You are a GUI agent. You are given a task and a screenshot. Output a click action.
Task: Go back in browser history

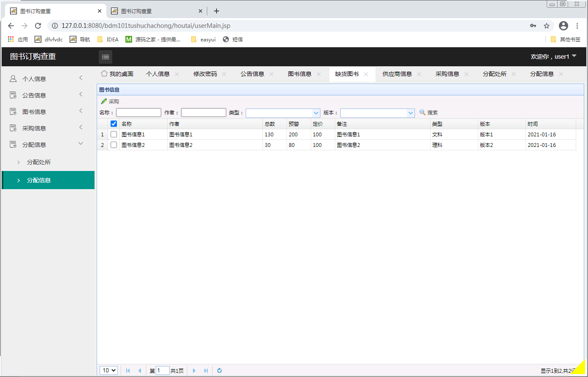point(11,26)
